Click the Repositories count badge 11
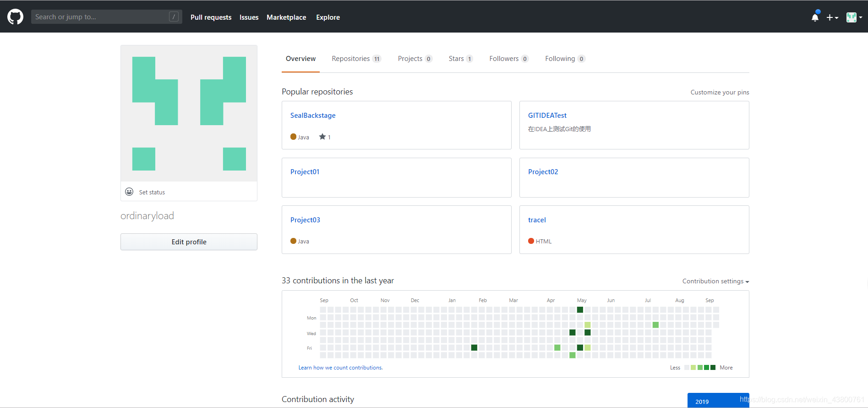The height and width of the screenshot is (408, 868). click(x=377, y=59)
